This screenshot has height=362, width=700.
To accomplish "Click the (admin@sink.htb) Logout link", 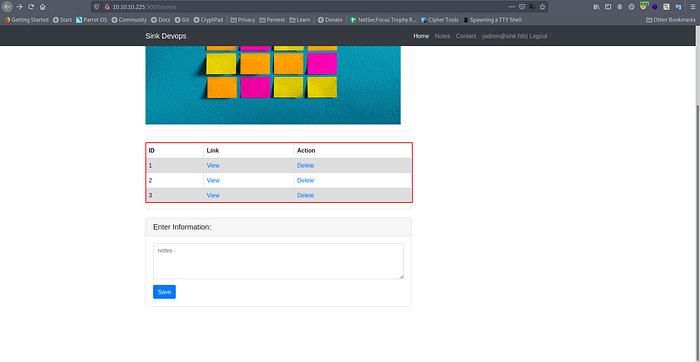I will click(514, 36).
